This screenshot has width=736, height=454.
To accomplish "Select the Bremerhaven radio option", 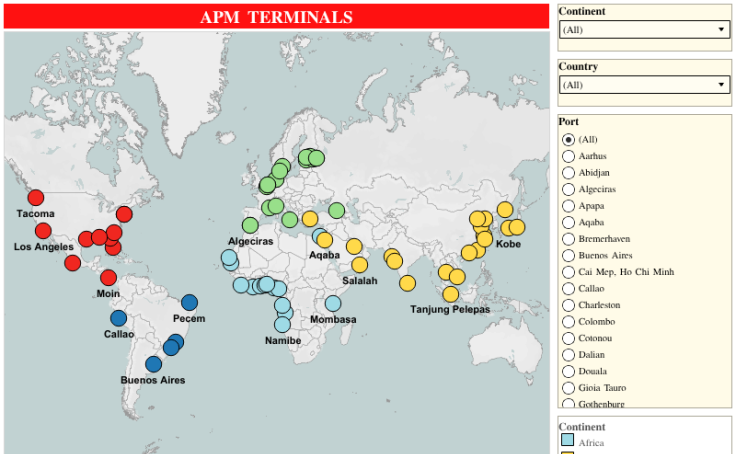I will click(569, 239).
